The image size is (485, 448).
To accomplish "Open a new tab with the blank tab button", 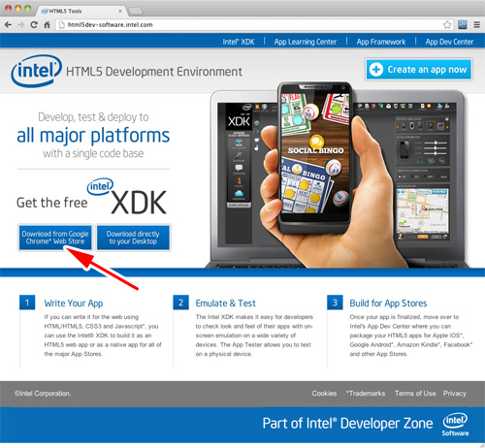I will pos(136,12).
